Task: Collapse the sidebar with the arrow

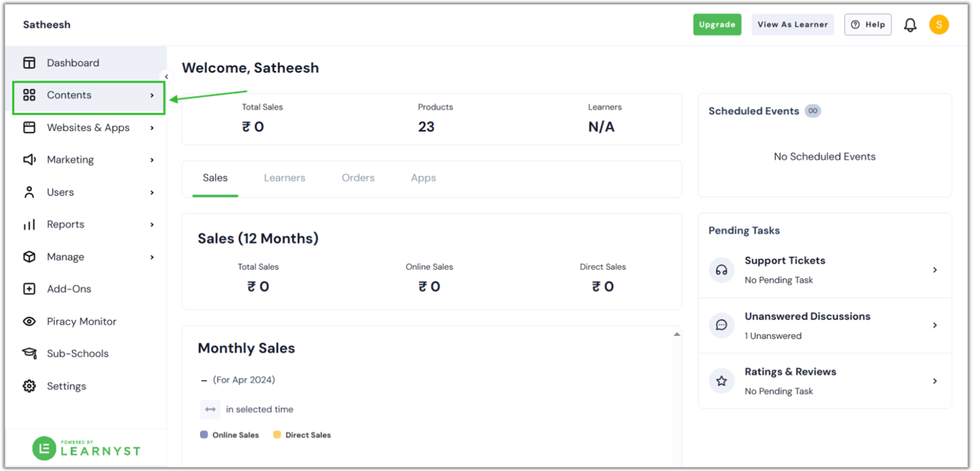Action: pyautogui.click(x=166, y=75)
